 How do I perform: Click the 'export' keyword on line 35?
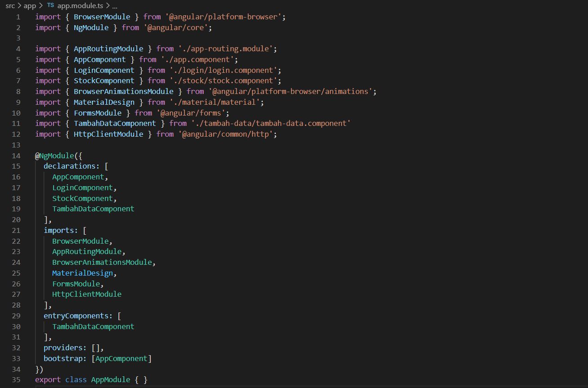point(48,379)
